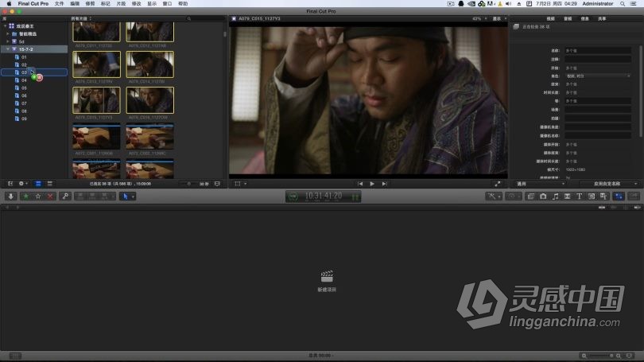Jump to previous edit in viewer

360,184
